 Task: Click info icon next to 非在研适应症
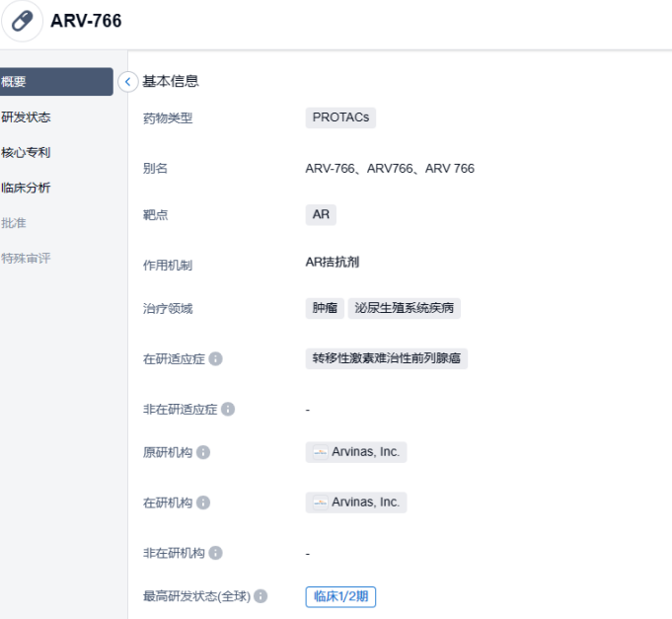pyautogui.click(x=228, y=409)
